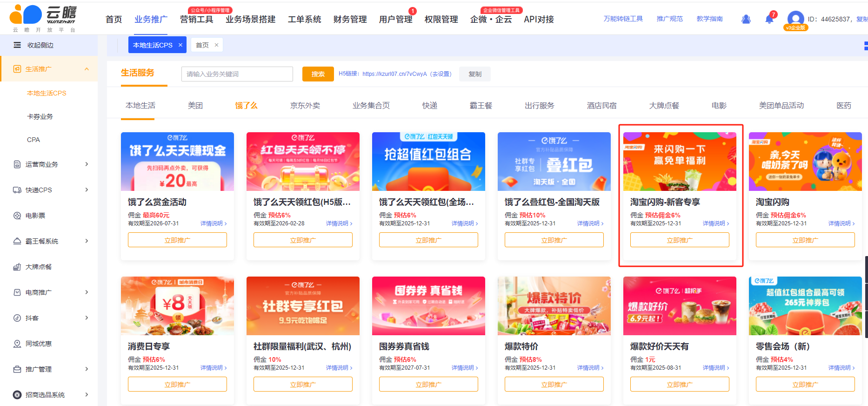The height and width of the screenshot is (406, 868).
Task: Open the 首页 top navigation item
Action: (114, 20)
